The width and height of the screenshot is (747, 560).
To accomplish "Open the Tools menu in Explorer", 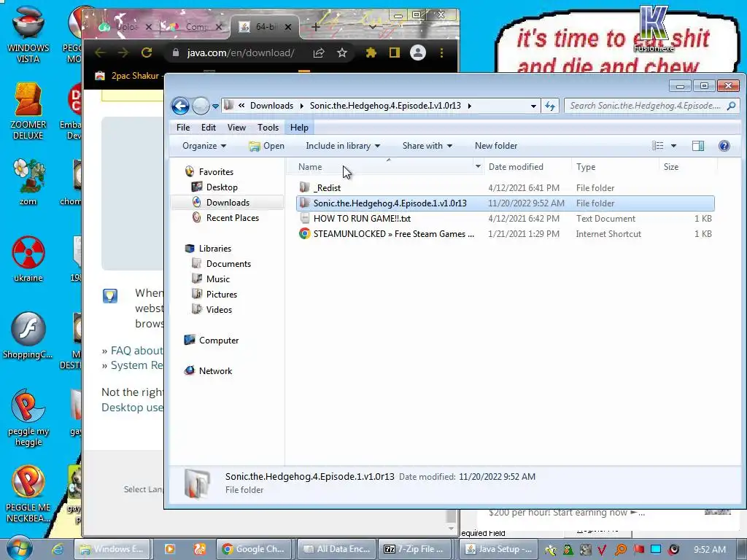I will pos(268,127).
